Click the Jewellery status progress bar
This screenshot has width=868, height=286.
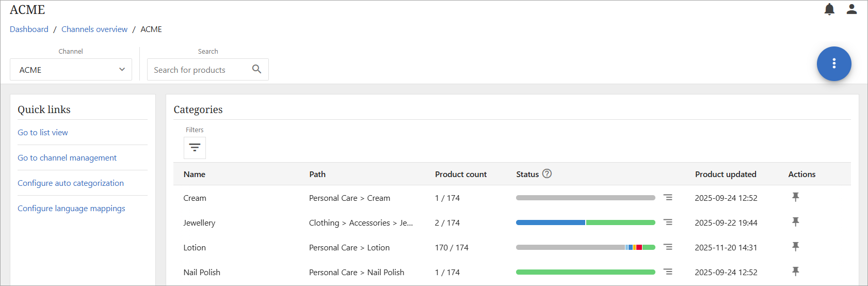[x=585, y=223]
